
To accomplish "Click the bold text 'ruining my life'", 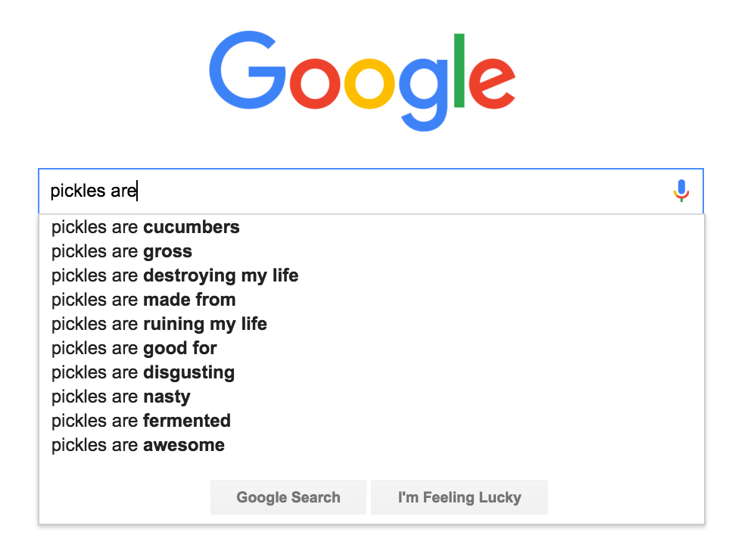I will [x=205, y=324].
